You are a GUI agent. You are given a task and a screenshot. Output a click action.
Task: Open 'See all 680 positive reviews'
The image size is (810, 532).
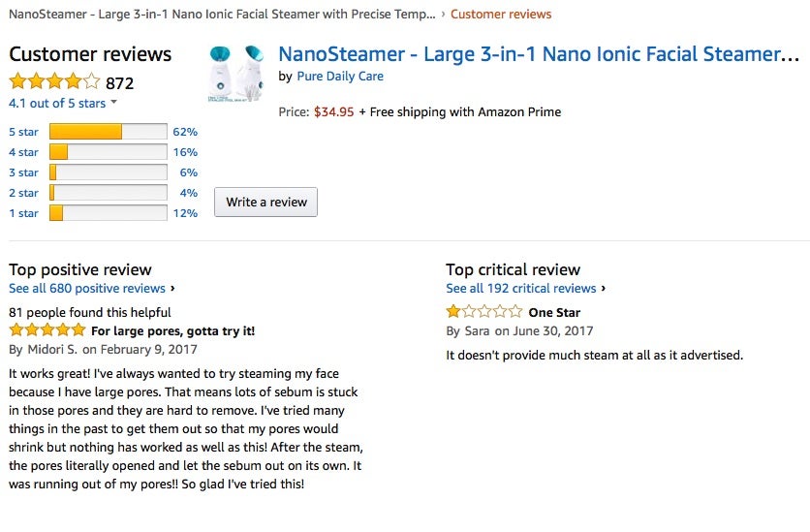[x=87, y=288]
